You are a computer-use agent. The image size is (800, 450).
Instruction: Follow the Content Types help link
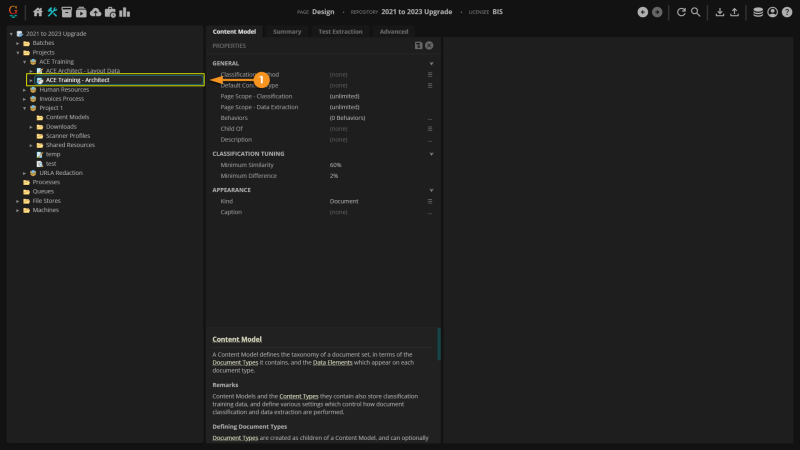point(298,396)
